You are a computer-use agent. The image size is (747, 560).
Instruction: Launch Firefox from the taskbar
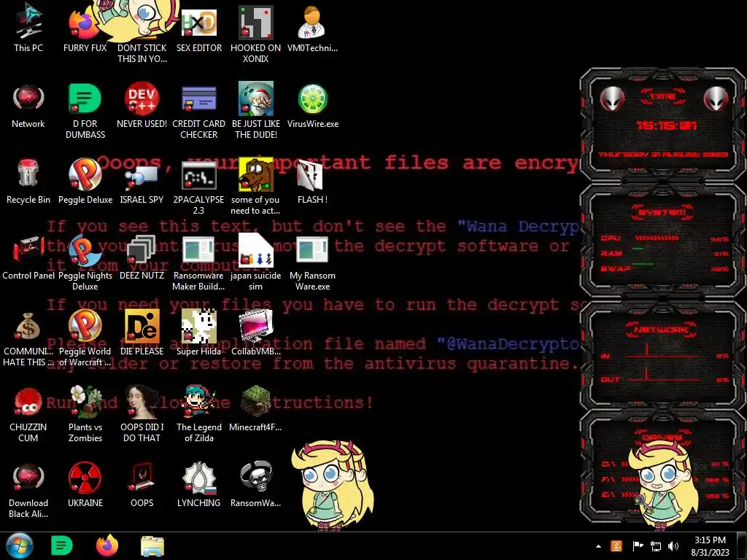[x=107, y=545]
